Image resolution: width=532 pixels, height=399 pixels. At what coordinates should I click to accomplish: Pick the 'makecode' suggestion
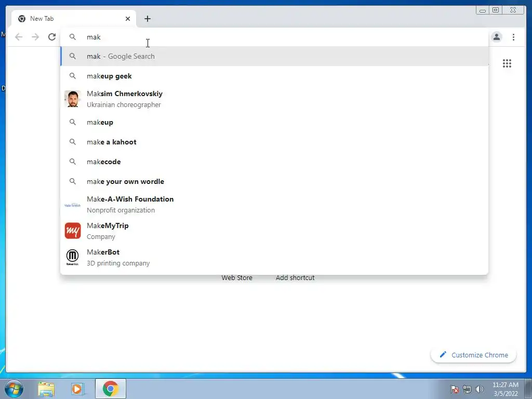pos(274,162)
